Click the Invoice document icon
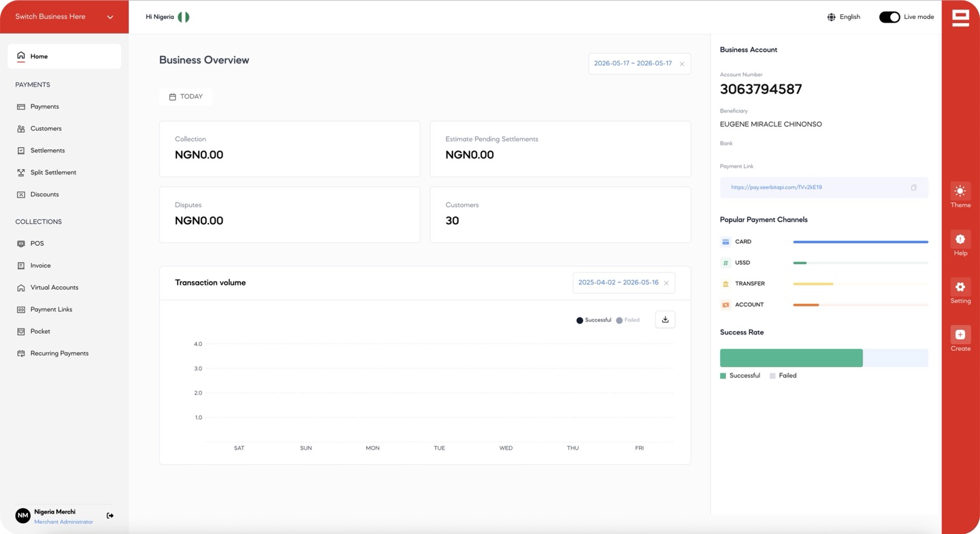980x534 pixels. click(21, 266)
